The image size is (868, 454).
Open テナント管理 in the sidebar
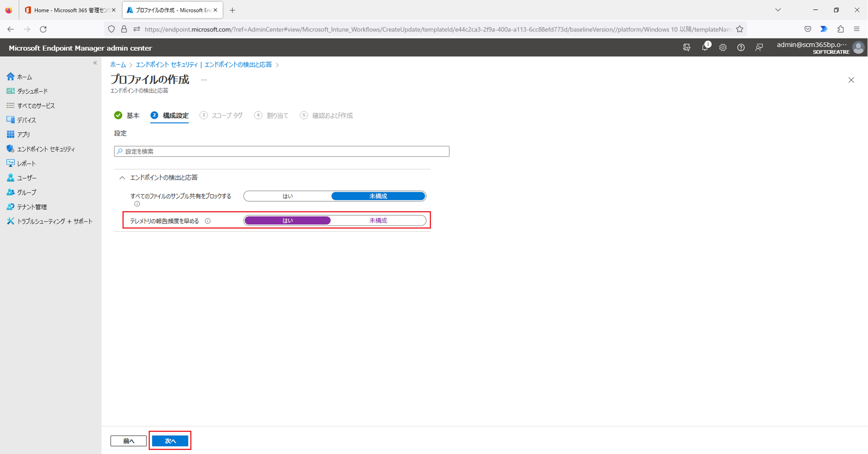coord(32,207)
